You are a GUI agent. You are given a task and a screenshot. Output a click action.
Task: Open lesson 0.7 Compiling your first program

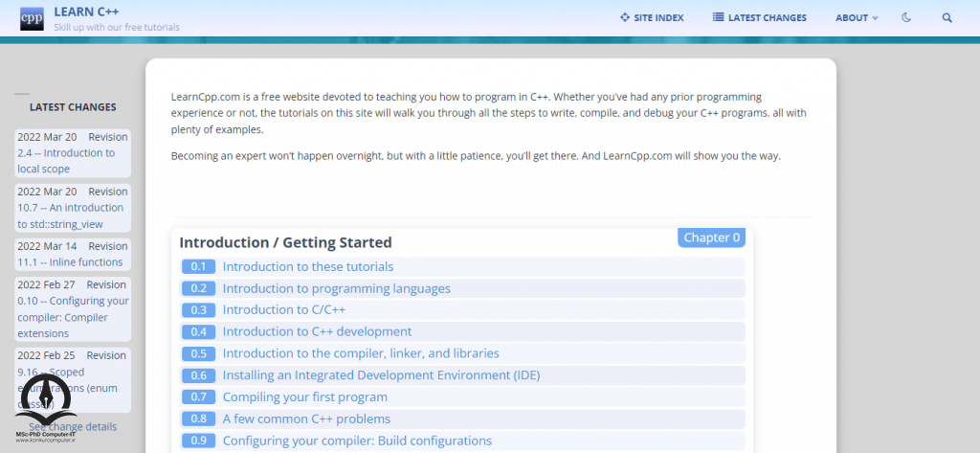click(305, 397)
